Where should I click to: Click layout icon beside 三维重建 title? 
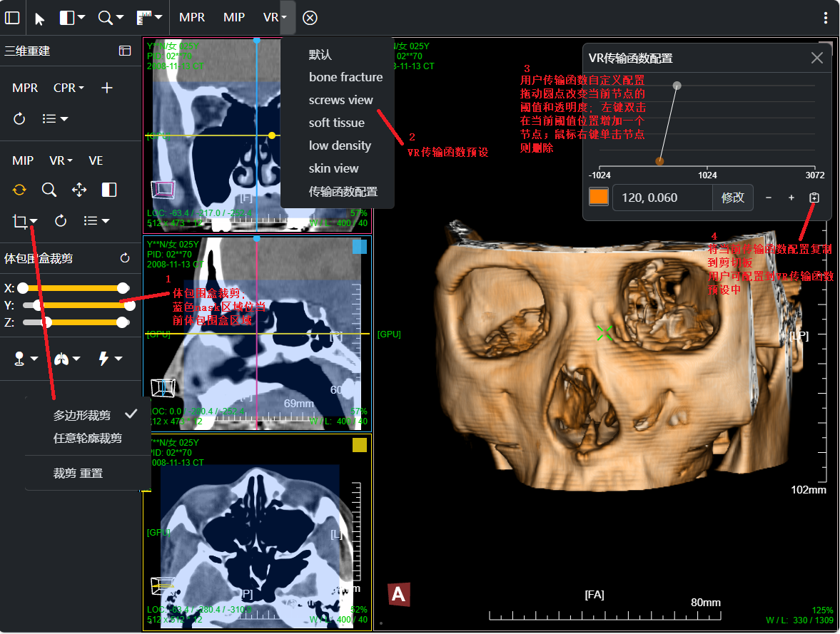click(x=125, y=51)
